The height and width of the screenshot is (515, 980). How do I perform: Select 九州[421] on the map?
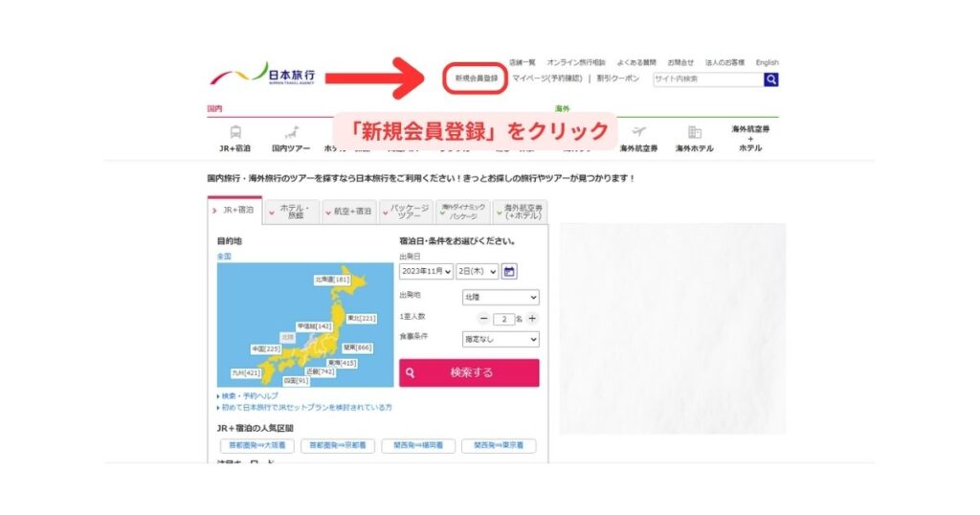click(x=246, y=372)
